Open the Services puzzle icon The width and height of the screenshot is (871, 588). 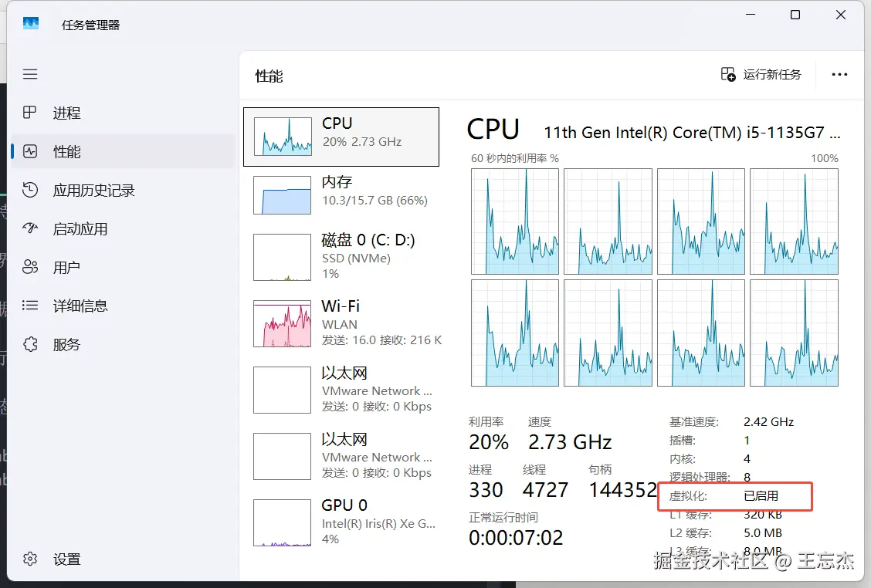click(x=30, y=344)
